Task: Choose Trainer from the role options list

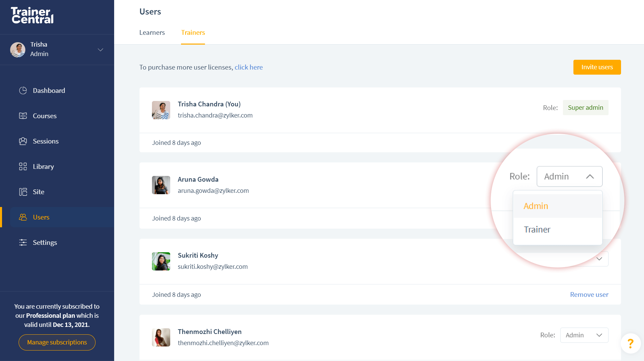Action: coord(537,229)
